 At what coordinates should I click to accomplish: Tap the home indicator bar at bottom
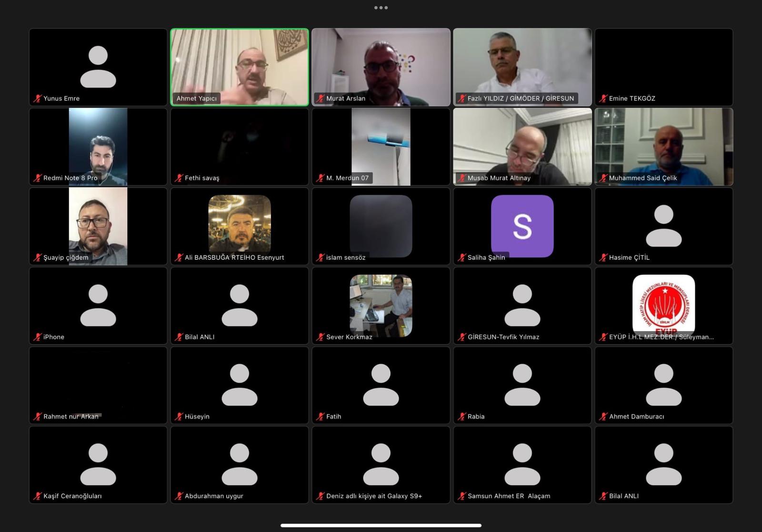pyautogui.click(x=381, y=525)
